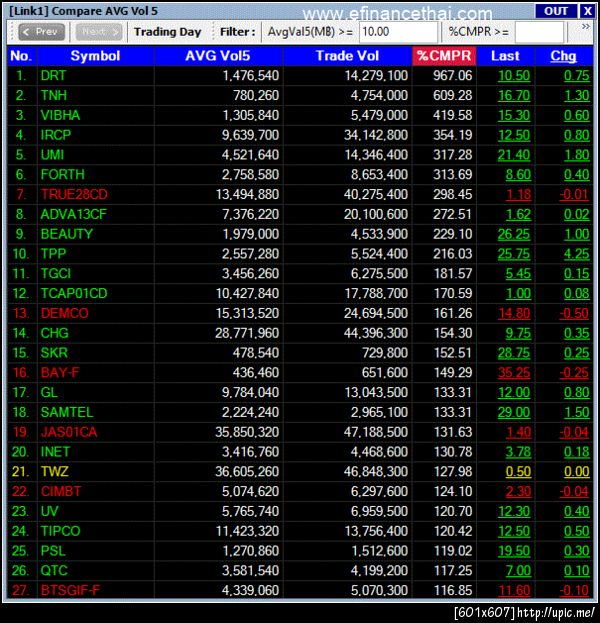
Task: Click CHG trade volume 44,396,300
Action: coord(376,333)
